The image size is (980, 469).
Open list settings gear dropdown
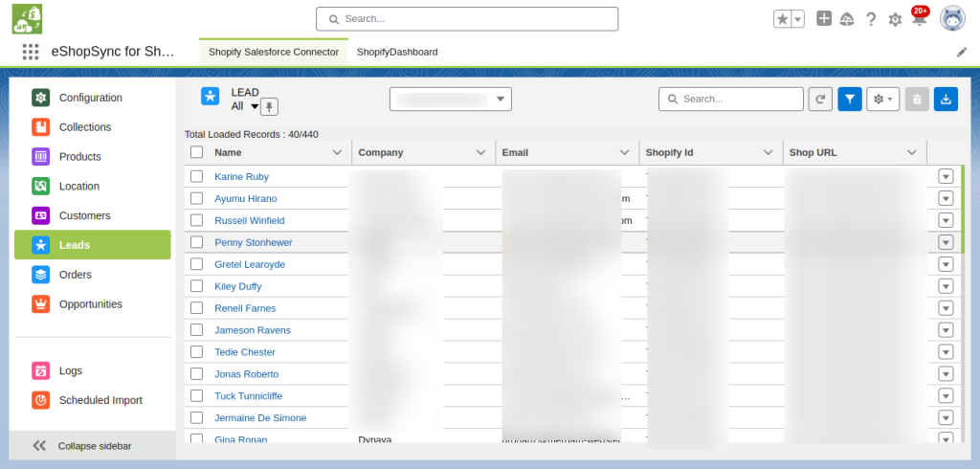[x=882, y=99]
